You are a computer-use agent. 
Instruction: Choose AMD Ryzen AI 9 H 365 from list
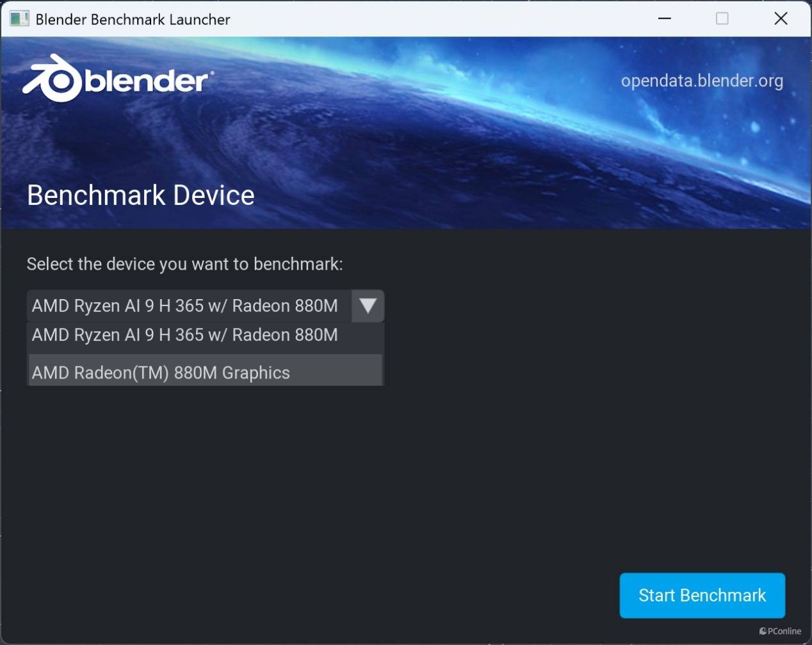[x=185, y=336]
